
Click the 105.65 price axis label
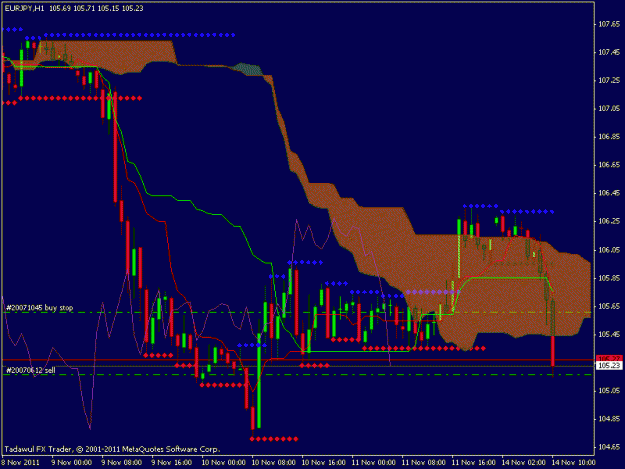pos(609,306)
